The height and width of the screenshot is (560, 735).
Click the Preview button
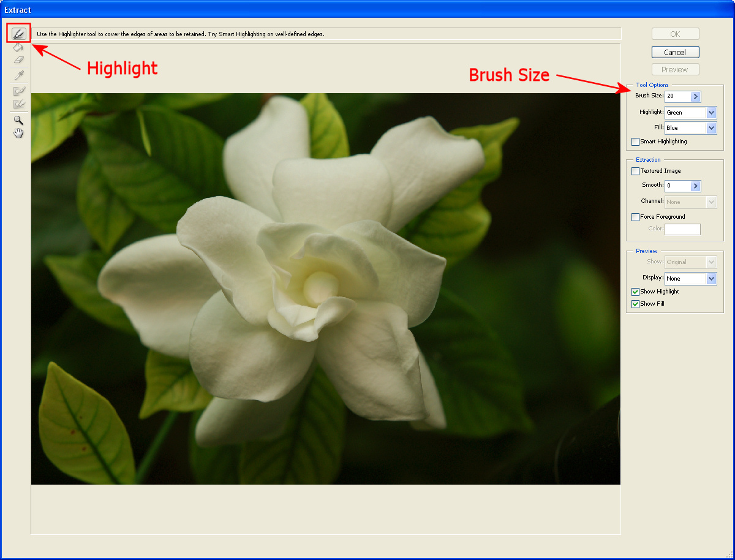(675, 69)
